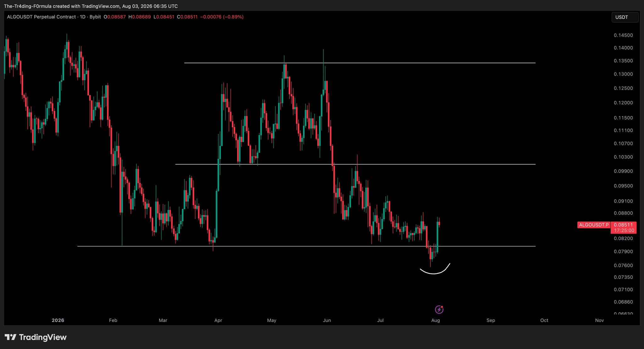Click the 0.11100 price axis label

coord(623,130)
